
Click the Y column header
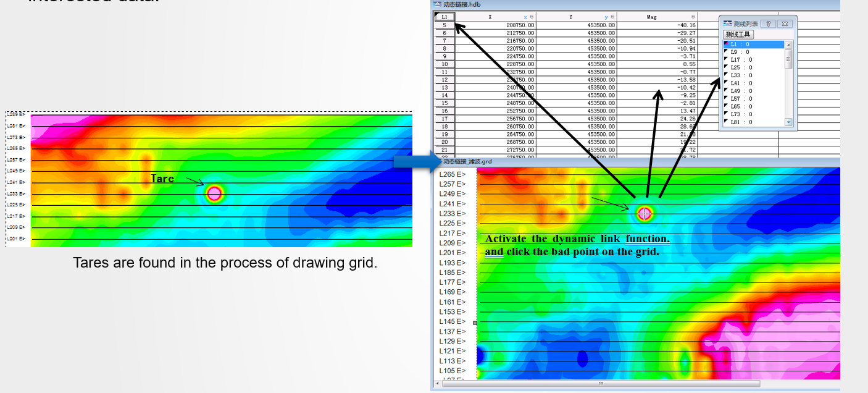[x=571, y=17]
